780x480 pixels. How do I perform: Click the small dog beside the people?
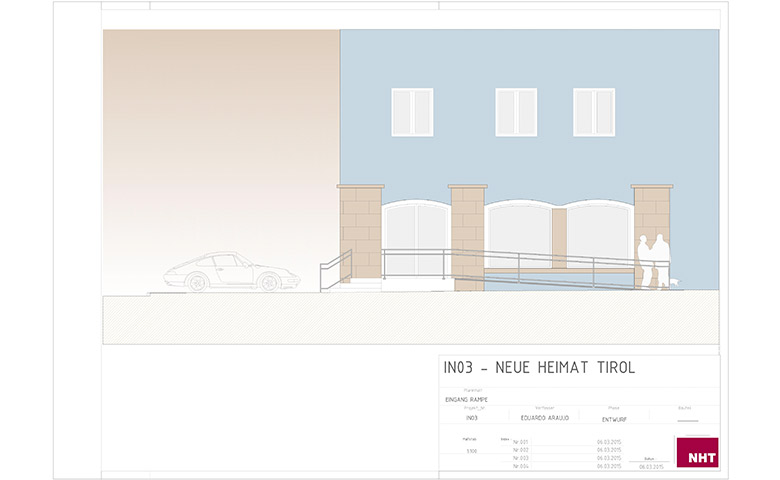pos(677,282)
